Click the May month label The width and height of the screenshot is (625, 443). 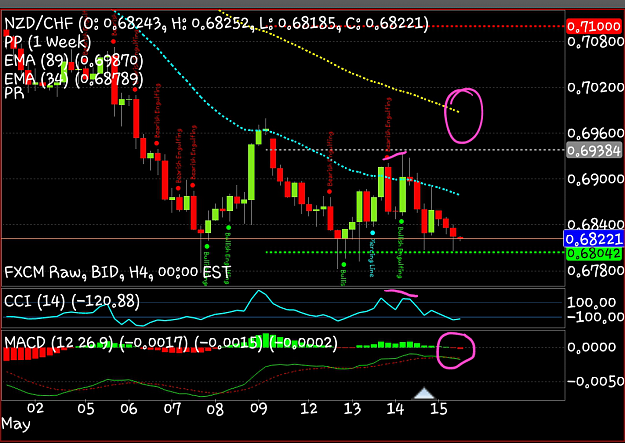[x=16, y=425]
